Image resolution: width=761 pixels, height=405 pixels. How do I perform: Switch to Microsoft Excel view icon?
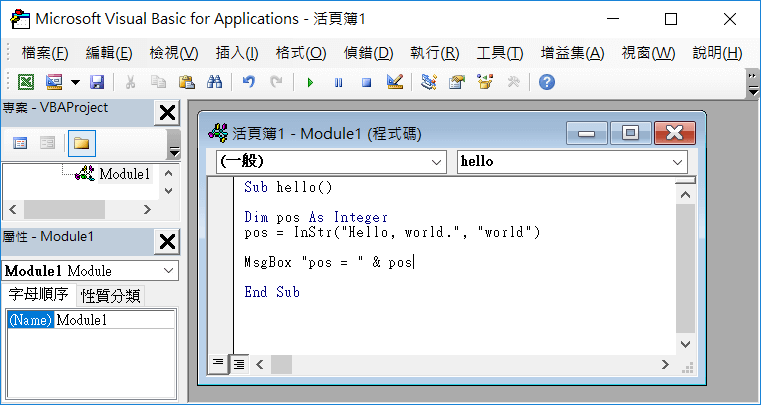click(x=26, y=82)
